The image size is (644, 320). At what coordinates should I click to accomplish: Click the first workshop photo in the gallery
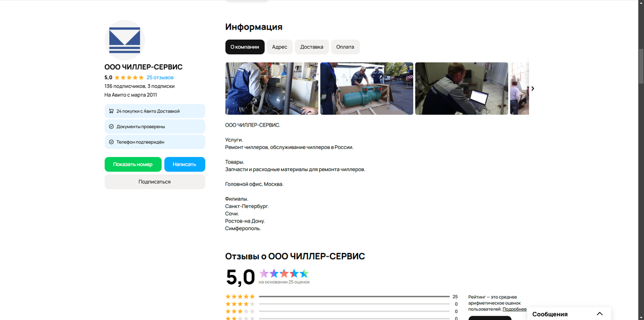point(271,88)
